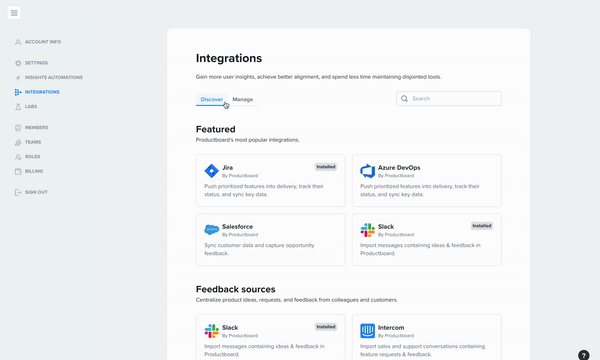Viewport: 600px width, 360px height.
Task: Click the Settings gear icon
Action: tap(18, 63)
